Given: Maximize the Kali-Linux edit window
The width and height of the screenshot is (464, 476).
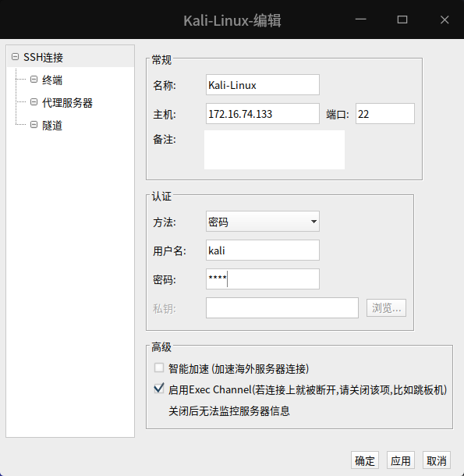Looking at the screenshot, I should pyautogui.click(x=402, y=20).
